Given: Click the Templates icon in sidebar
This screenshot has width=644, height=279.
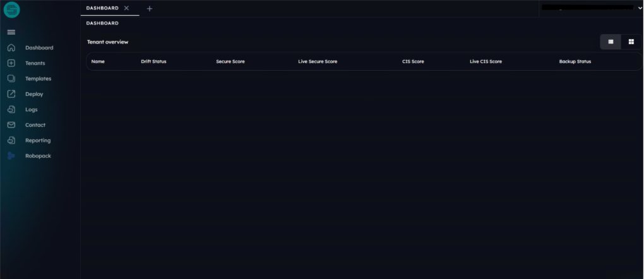Looking at the screenshot, I should pos(11,79).
